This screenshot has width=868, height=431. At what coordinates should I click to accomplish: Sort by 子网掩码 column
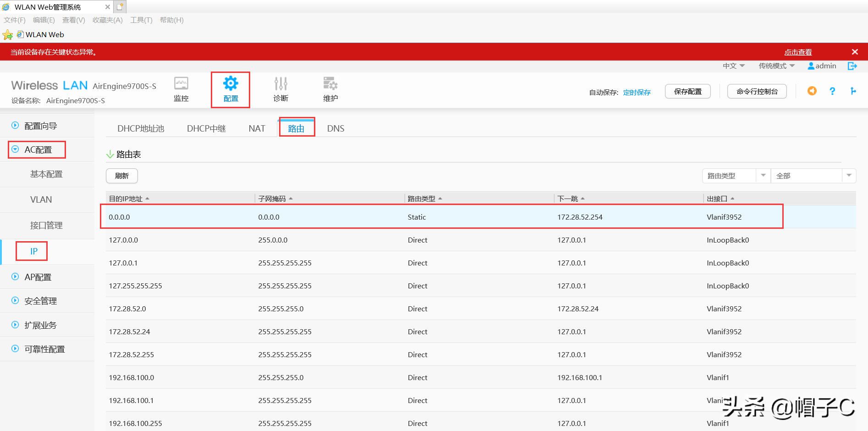click(x=275, y=199)
